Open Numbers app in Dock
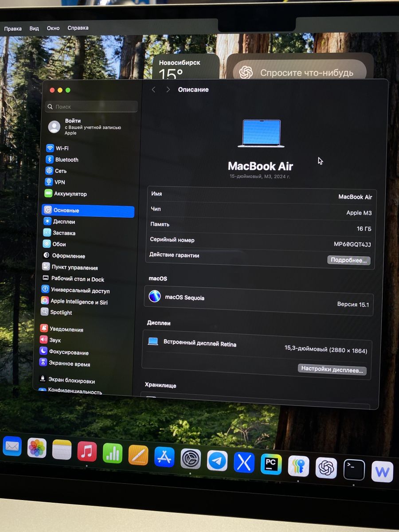 (x=113, y=454)
